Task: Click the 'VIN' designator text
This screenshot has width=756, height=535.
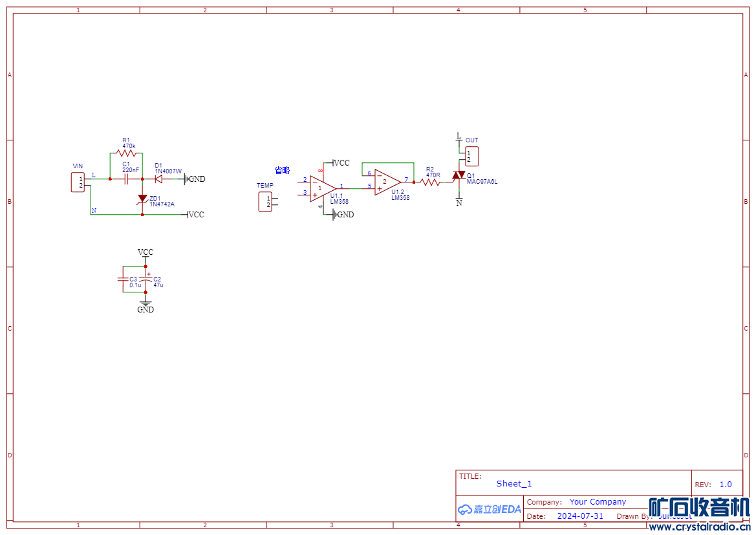Action: (x=78, y=166)
